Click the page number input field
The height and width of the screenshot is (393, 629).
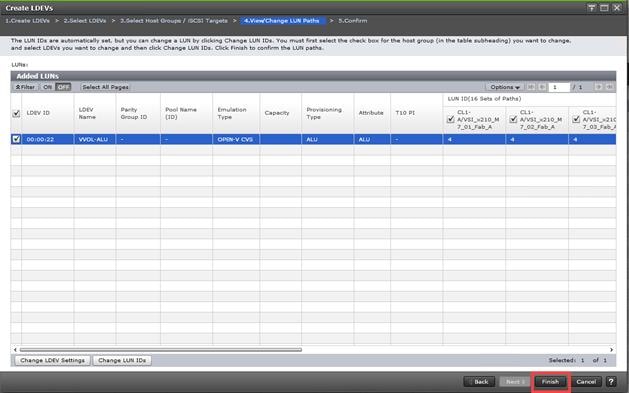point(559,87)
